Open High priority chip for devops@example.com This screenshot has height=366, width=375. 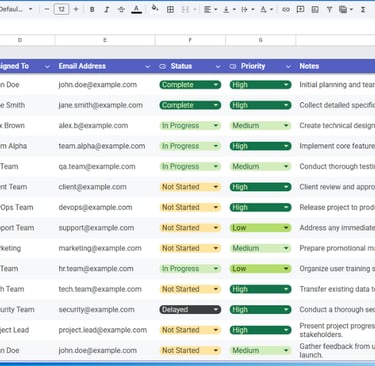click(x=260, y=207)
